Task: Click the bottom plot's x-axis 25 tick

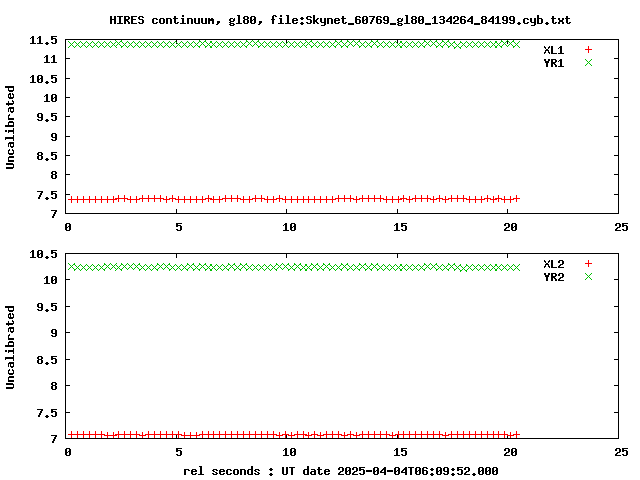Action: coord(621,452)
